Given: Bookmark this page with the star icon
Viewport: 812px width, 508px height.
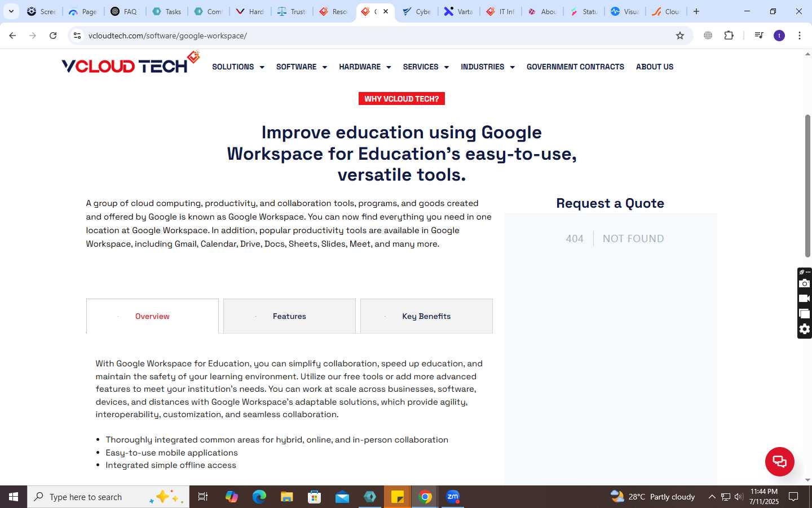Looking at the screenshot, I should click(680, 36).
